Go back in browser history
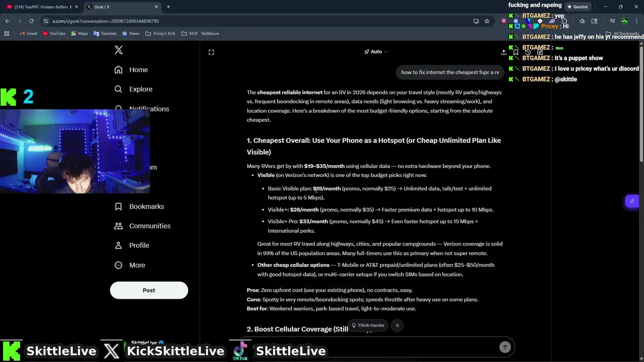The width and height of the screenshot is (644, 362). (7, 21)
